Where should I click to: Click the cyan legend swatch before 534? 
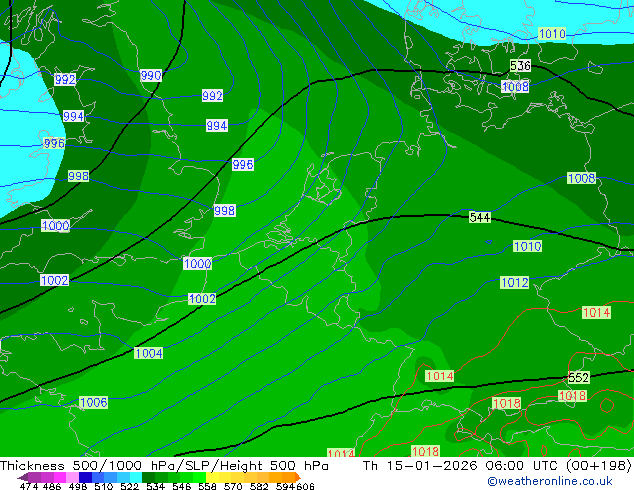click(136, 477)
